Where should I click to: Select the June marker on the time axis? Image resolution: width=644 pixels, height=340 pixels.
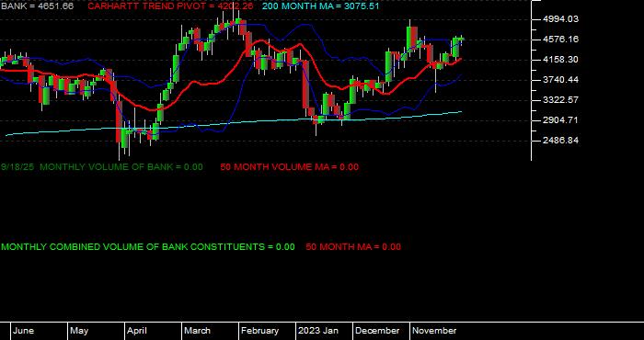pyautogui.click(x=23, y=331)
